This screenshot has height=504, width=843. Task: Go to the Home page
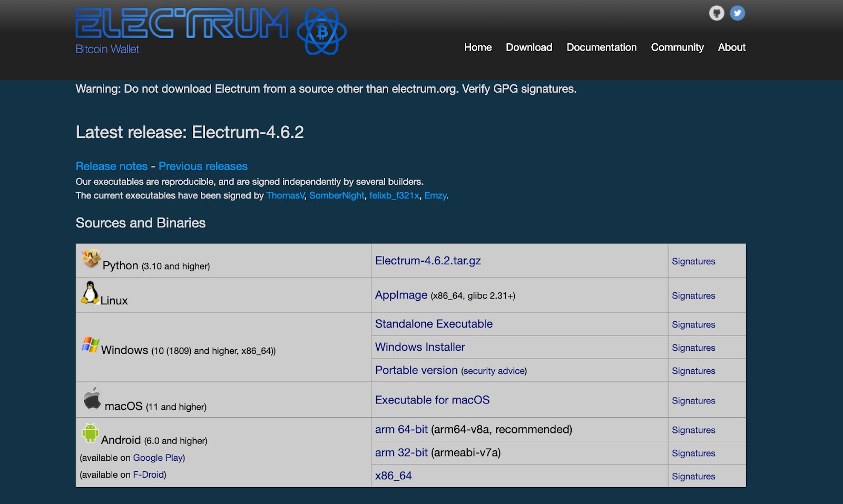478,47
